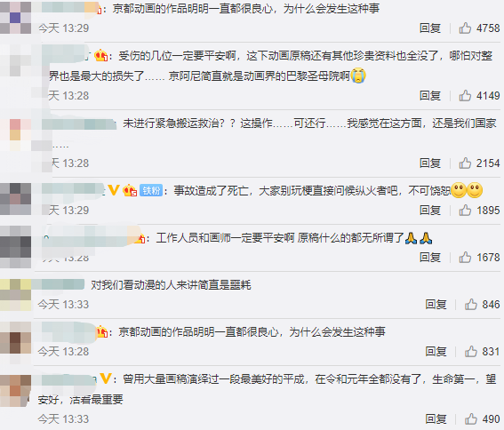Screen dimensions: 504x430
Task: Open avatar of the 噩耗 commenter
Action: coord(15,295)
